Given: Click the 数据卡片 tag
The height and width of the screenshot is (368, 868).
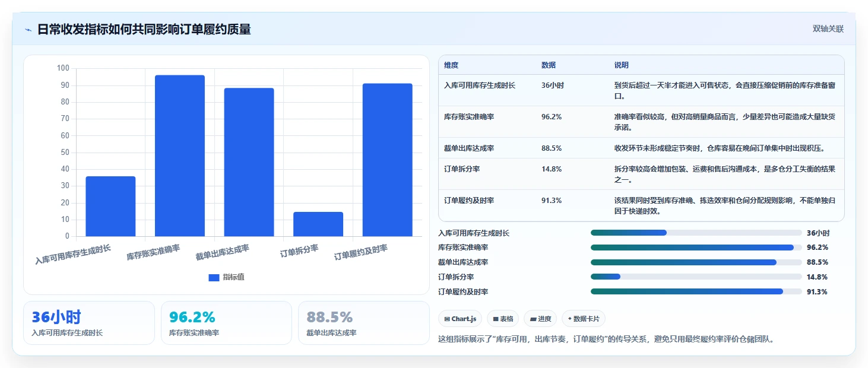Looking at the screenshot, I should coord(584,319).
